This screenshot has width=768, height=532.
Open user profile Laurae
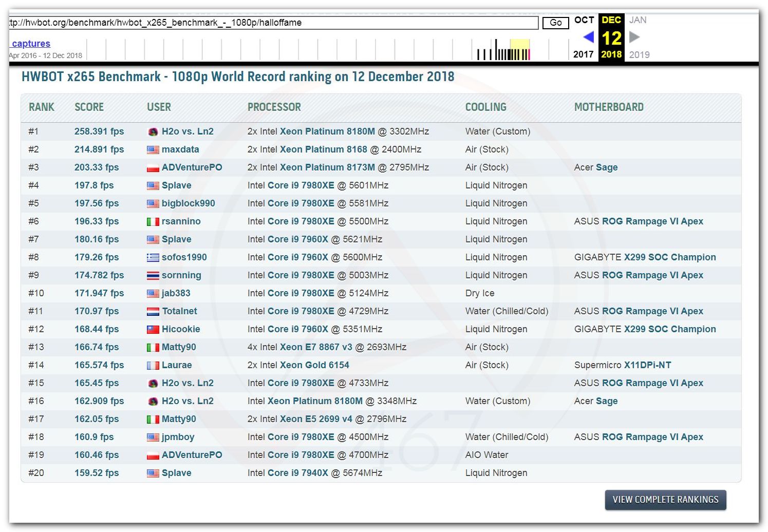click(x=177, y=365)
